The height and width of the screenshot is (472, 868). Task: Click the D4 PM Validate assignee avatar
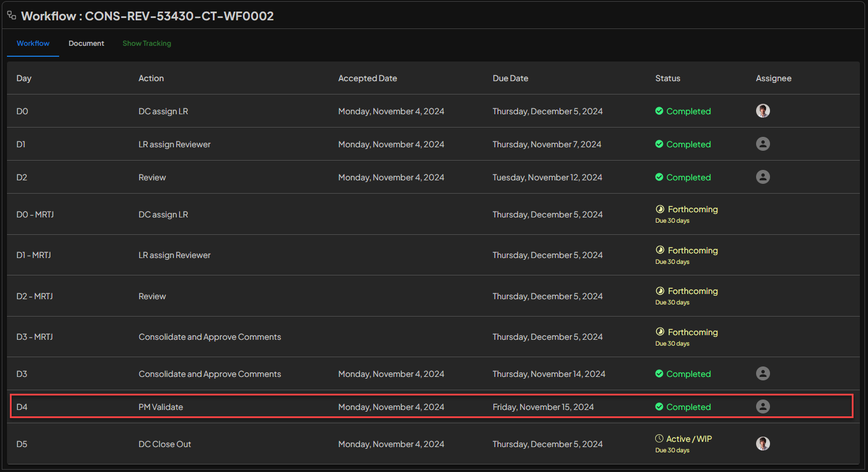[762, 406]
